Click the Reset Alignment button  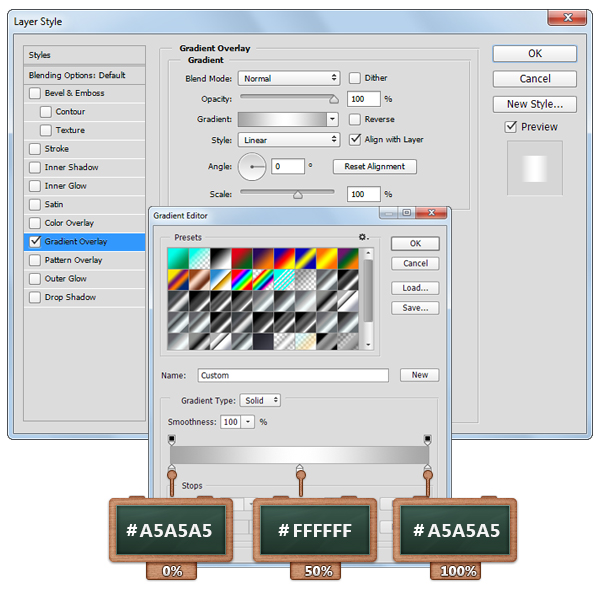(x=375, y=167)
